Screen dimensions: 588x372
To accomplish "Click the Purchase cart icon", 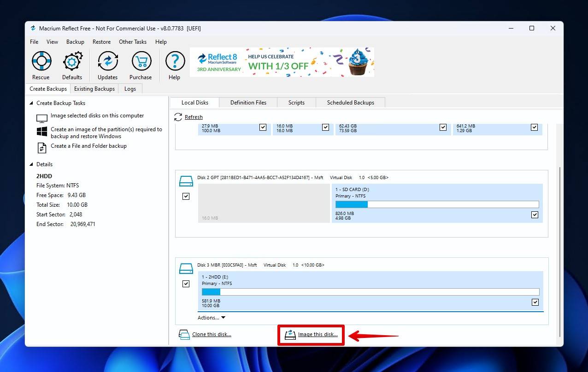I will tap(141, 61).
